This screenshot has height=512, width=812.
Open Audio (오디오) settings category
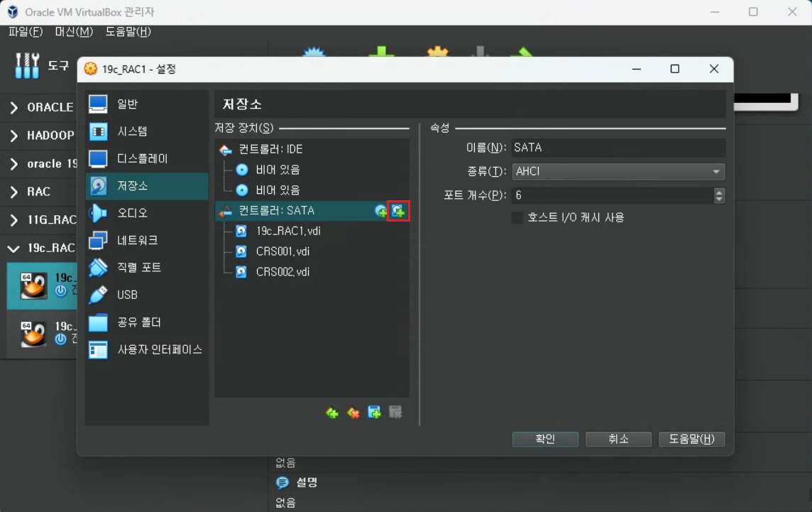147,213
